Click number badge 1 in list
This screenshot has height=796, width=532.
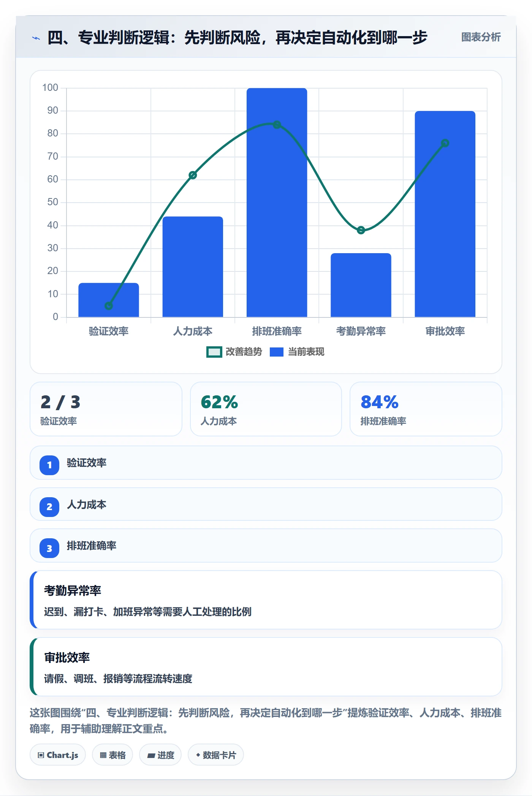[x=49, y=465]
